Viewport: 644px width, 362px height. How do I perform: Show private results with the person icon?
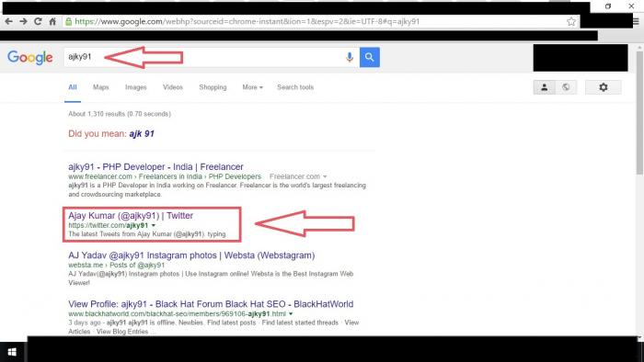click(x=545, y=87)
